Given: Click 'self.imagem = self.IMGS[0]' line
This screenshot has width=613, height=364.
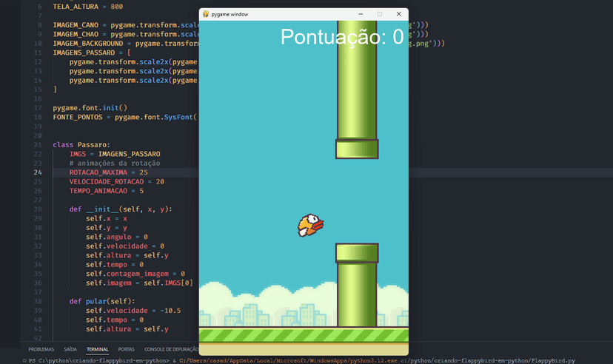Looking at the screenshot, I should pos(140,283).
